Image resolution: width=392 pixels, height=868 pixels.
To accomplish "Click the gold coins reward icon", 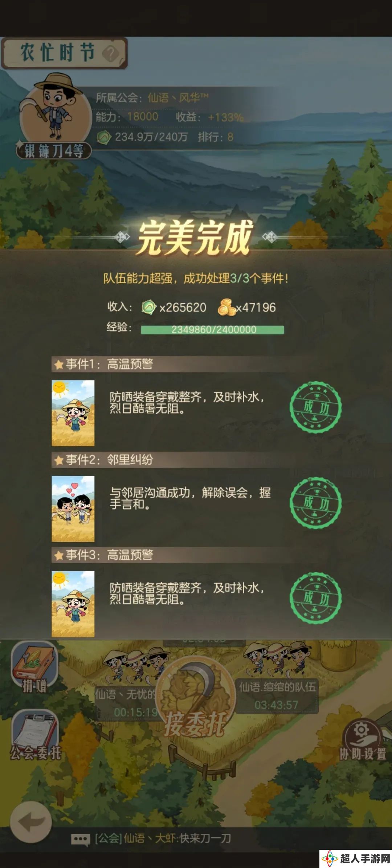I will pos(226,307).
